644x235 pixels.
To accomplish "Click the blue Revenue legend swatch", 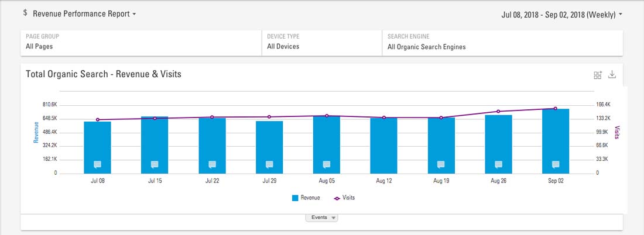I will pyautogui.click(x=296, y=198).
